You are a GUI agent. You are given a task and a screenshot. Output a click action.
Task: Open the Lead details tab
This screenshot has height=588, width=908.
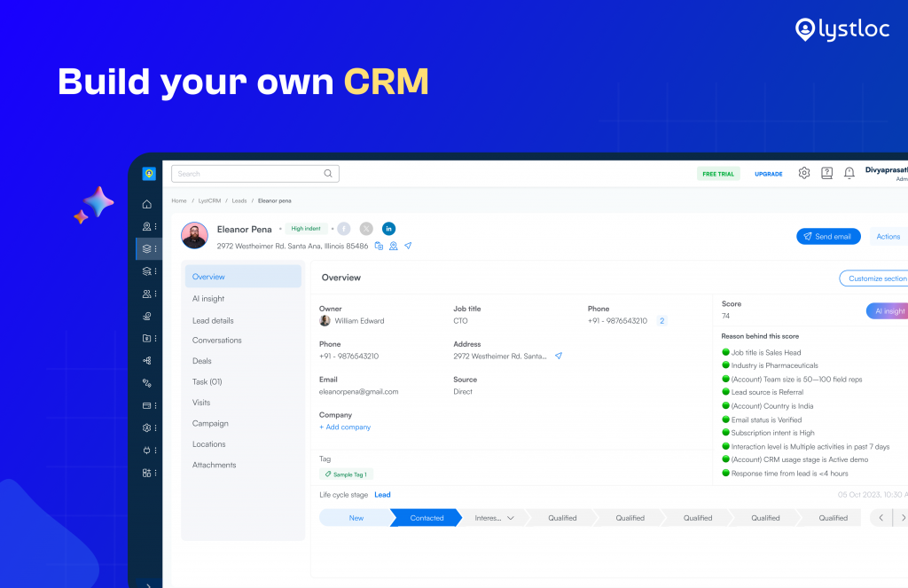213,320
